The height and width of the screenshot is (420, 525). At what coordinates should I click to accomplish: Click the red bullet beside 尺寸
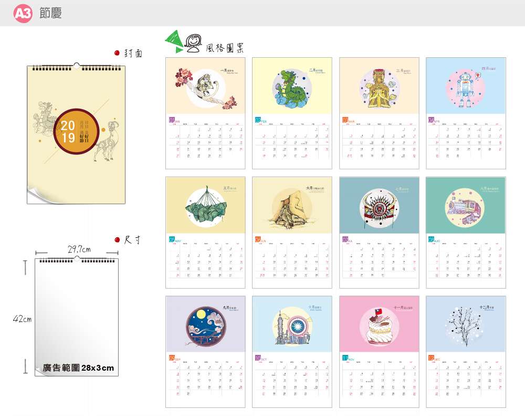(117, 239)
